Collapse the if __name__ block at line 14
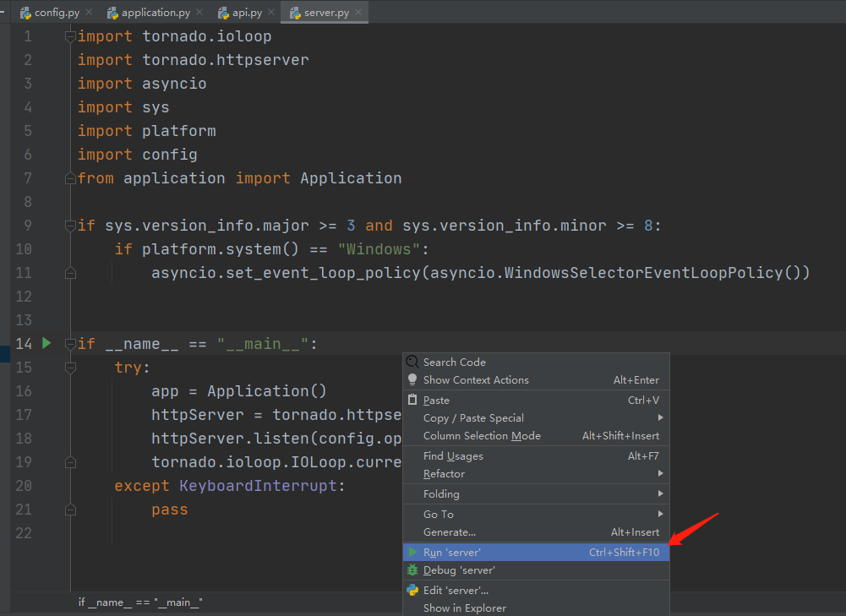846x616 pixels. coord(70,344)
